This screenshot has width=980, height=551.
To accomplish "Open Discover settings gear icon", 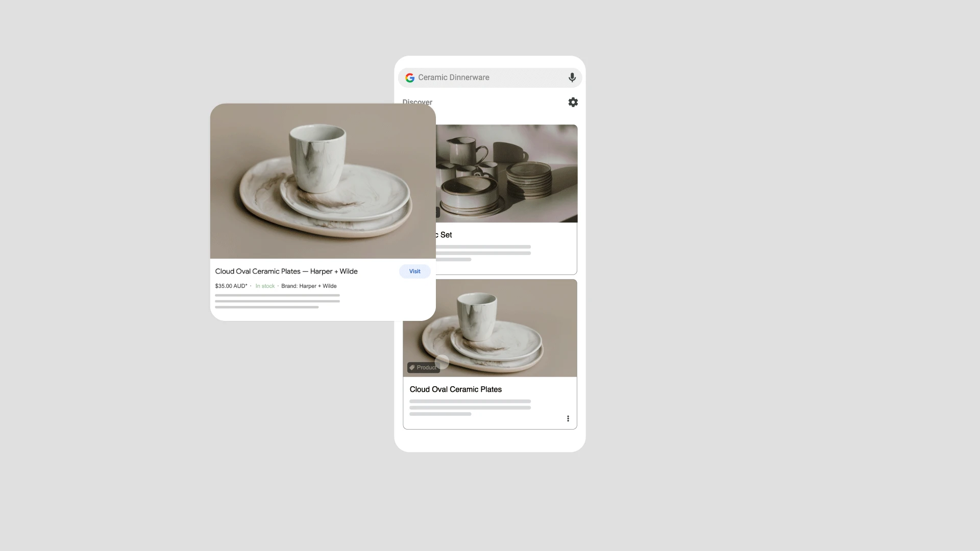I will [x=573, y=102].
